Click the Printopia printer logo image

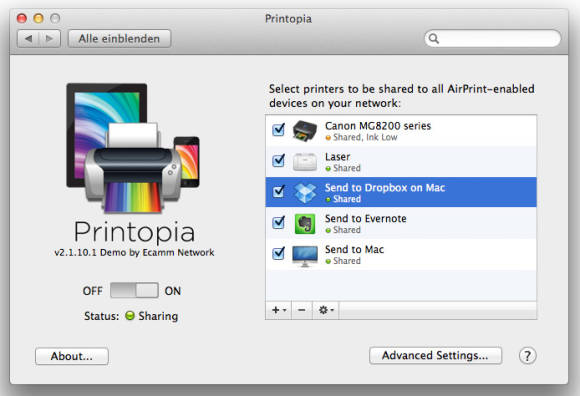(133, 148)
